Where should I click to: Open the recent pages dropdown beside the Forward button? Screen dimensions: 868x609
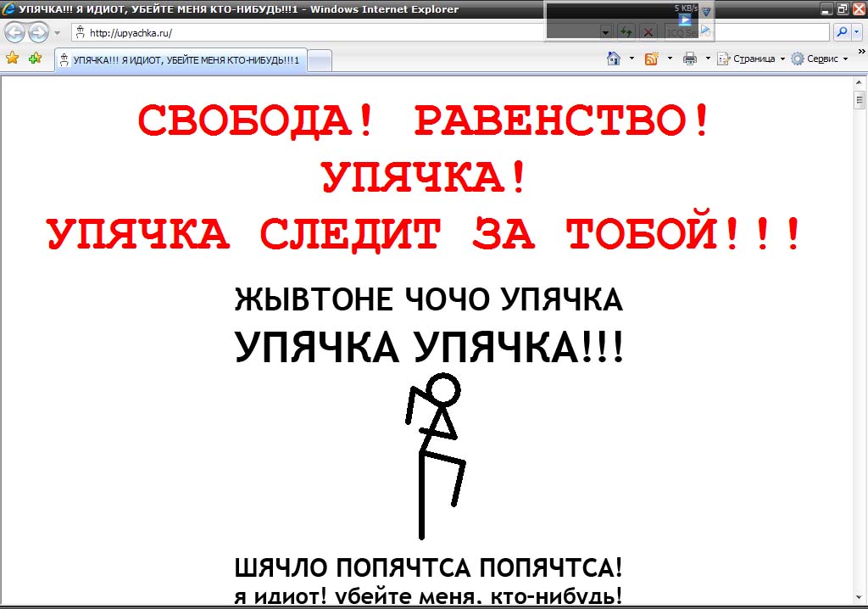[x=57, y=33]
